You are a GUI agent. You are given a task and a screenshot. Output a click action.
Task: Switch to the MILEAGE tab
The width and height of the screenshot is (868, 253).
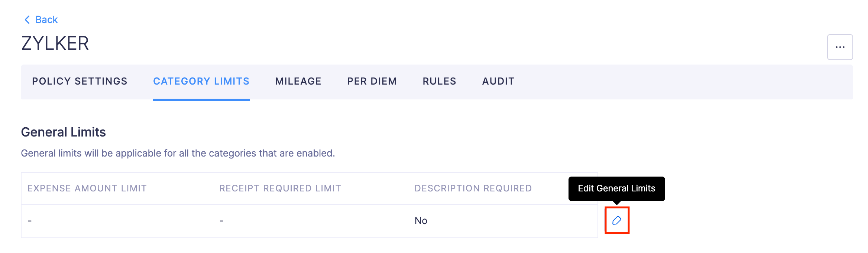tap(298, 81)
